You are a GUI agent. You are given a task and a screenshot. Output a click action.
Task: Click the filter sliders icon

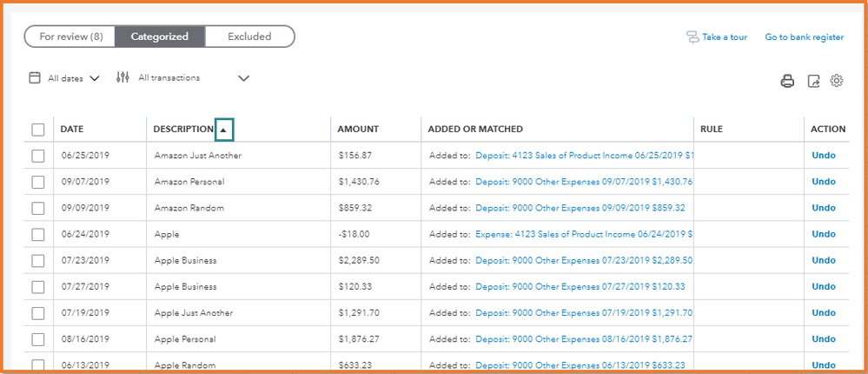123,77
